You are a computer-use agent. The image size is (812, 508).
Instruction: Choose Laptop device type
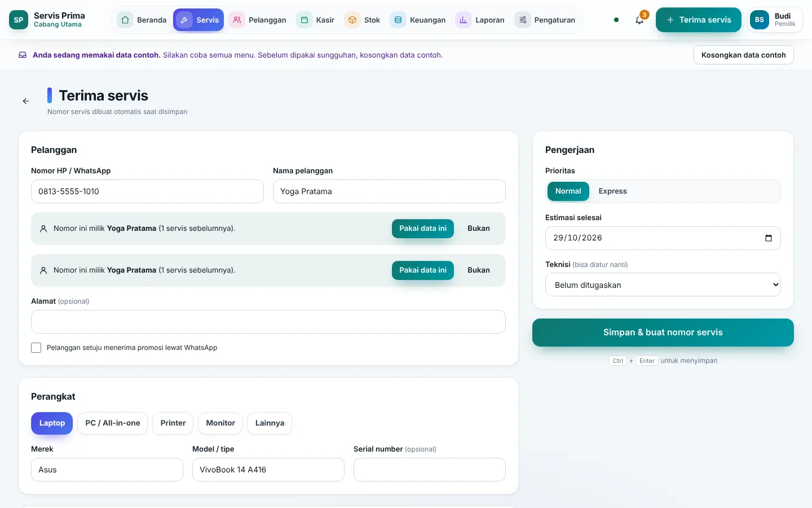coord(52,423)
